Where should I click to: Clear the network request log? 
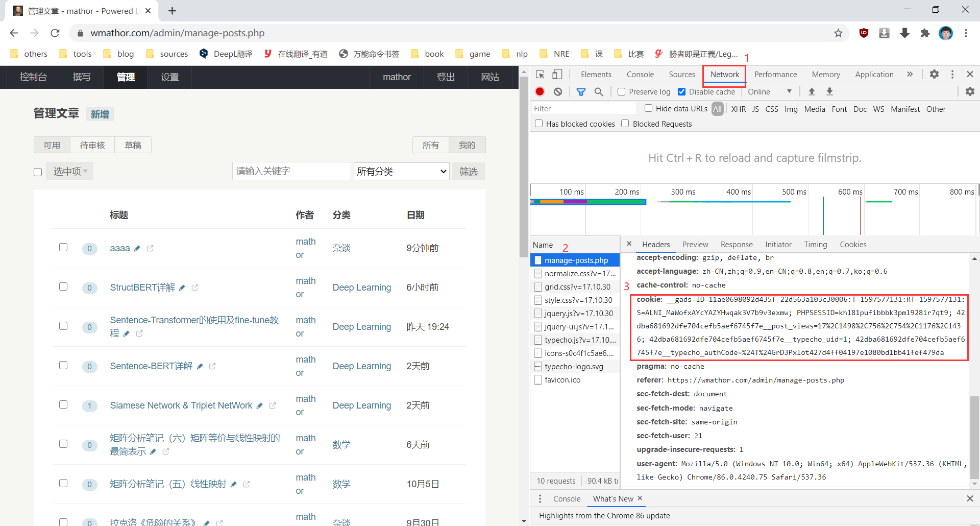point(558,91)
